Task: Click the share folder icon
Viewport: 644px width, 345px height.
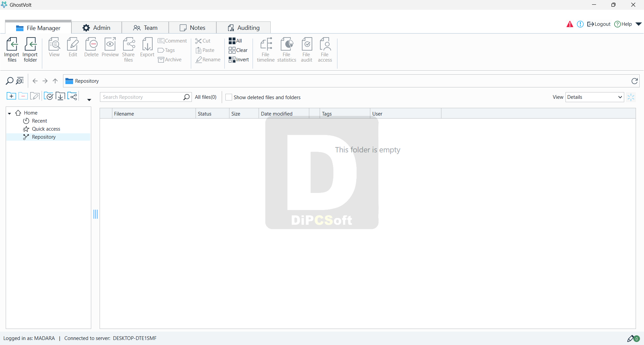Action: tap(72, 96)
